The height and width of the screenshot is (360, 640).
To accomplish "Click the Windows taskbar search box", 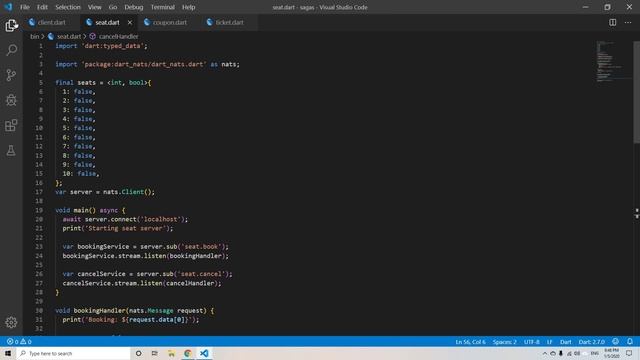I will 73,353.
